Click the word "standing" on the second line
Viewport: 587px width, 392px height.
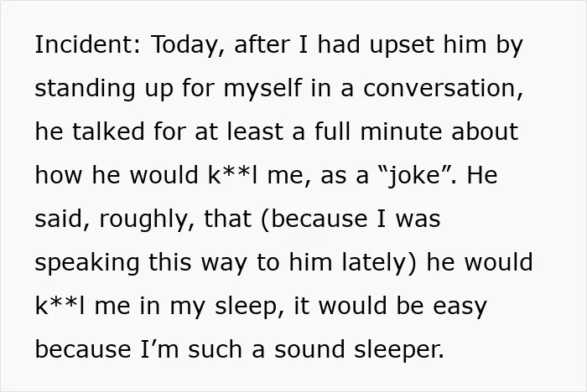pyautogui.click(x=85, y=89)
